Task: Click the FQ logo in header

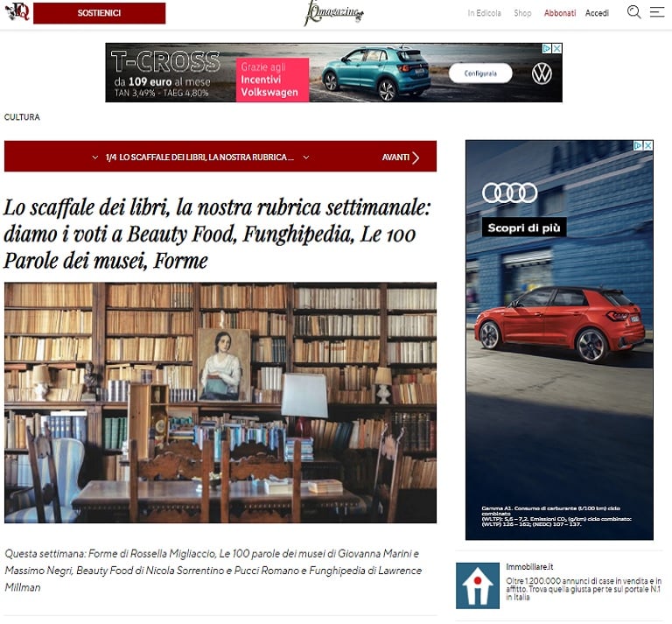Action: coord(17,12)
